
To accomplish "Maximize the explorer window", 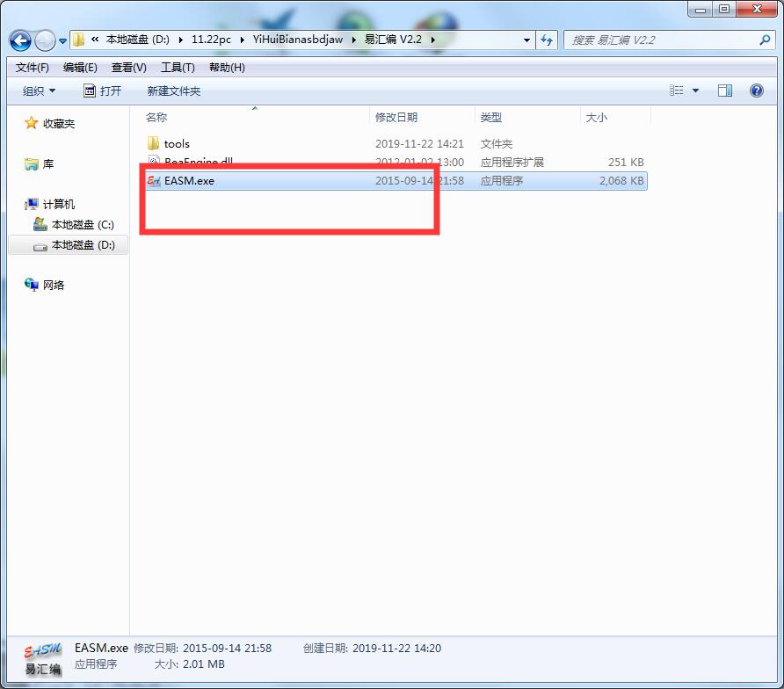I will click(x=724, y=10).
